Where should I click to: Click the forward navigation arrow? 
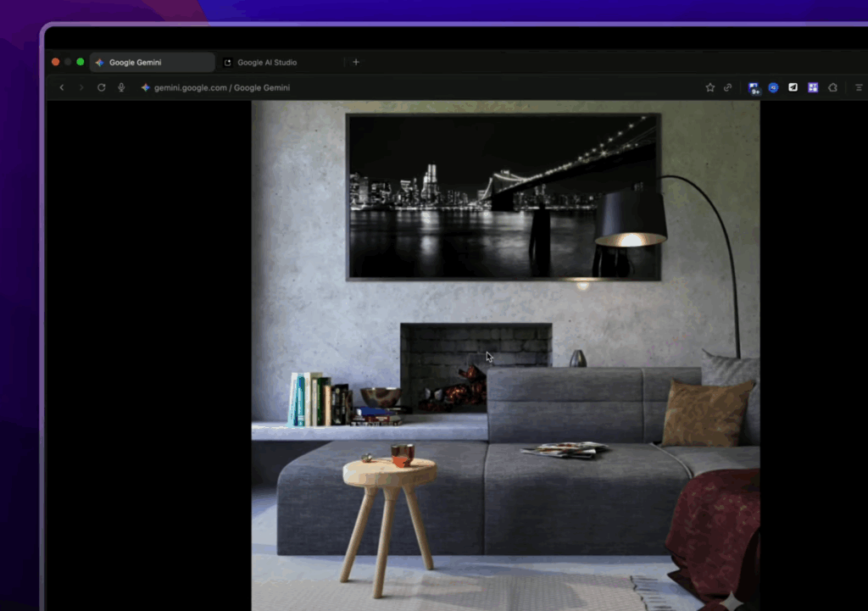point(81,87)
